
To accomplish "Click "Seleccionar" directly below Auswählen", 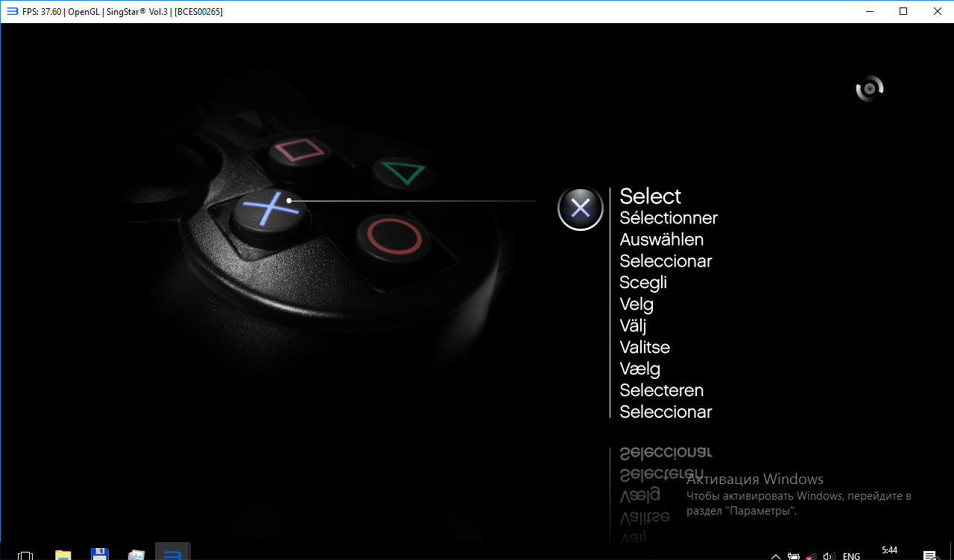I will point(666,261).
